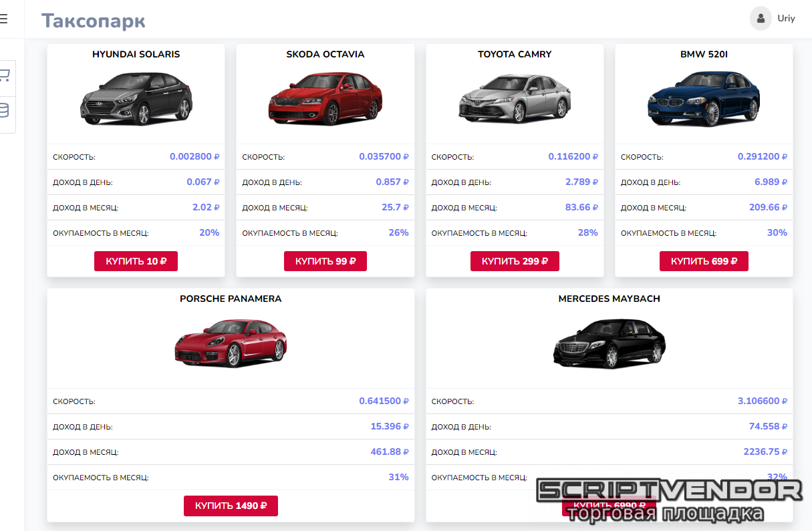Click СКОРОСТЬ label on Hyundai Solaris card

tap(74, 157)
